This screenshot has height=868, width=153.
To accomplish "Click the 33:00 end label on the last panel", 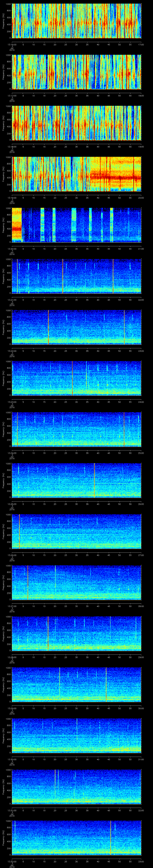I will (141, 861).
